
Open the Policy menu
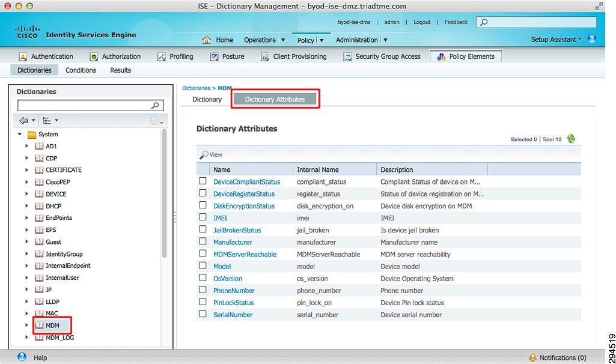point(306,40)
